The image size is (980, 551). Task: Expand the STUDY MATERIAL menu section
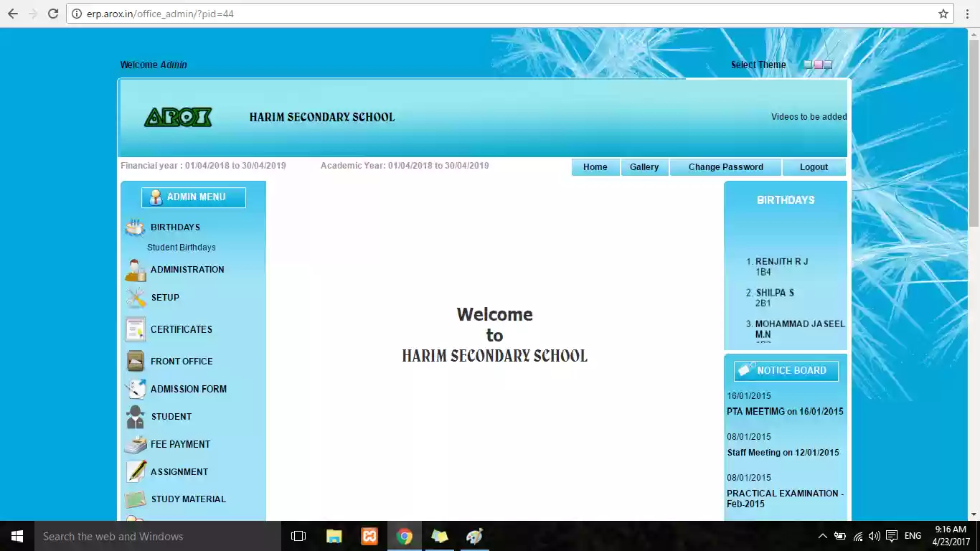(188, 499)
